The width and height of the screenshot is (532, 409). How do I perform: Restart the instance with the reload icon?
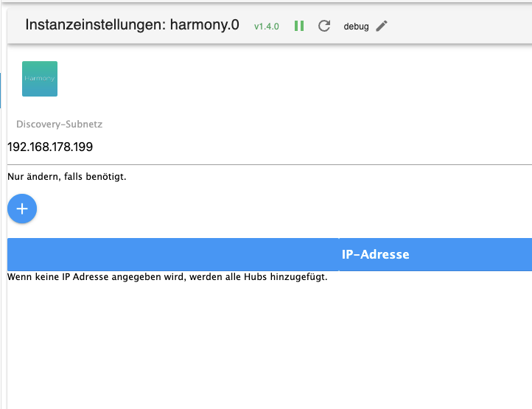tap(324, 26)
